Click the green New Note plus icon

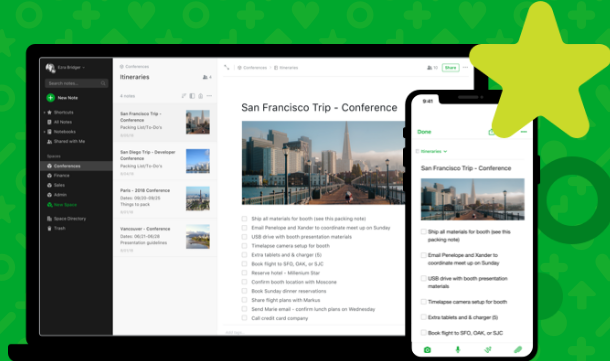[51, 98]
